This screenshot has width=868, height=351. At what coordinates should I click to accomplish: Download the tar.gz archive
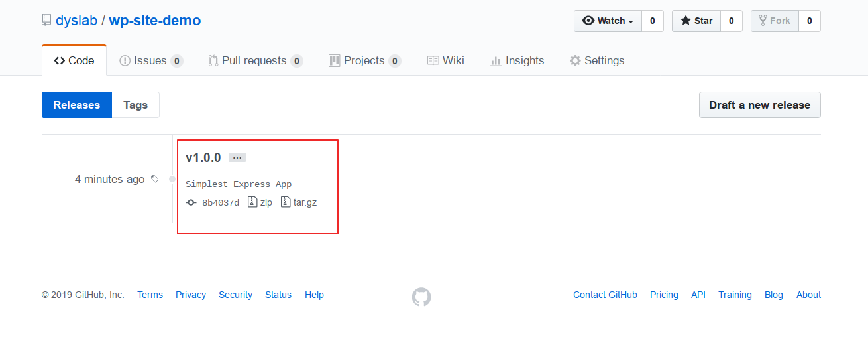(305, 202)
